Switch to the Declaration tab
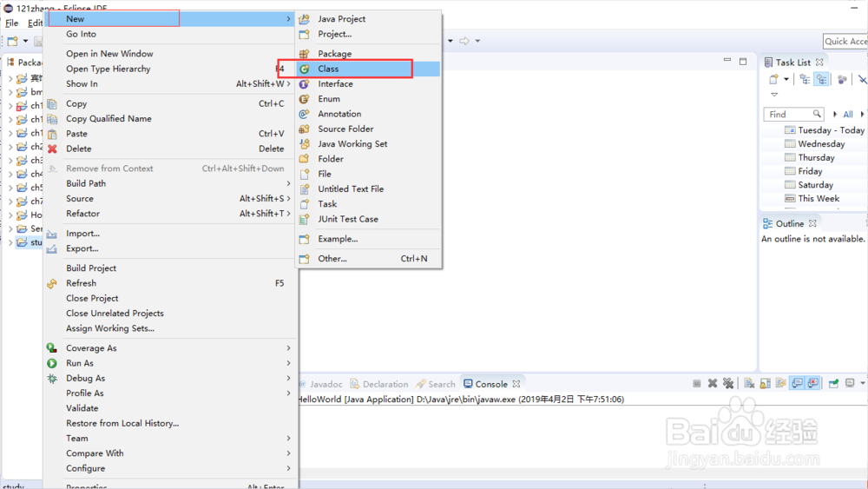The height and width of the screenshot is (489, 868). [x=379, y=384]
